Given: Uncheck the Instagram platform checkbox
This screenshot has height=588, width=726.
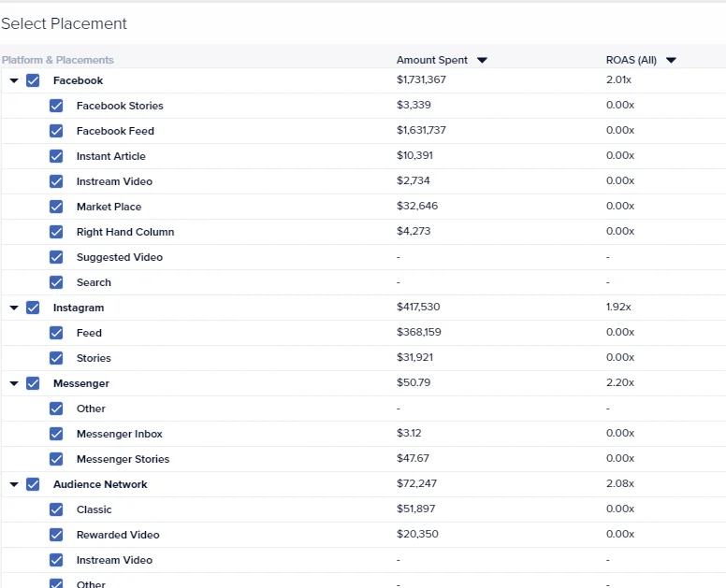Looking at the screenshot, I should point(33,308).
